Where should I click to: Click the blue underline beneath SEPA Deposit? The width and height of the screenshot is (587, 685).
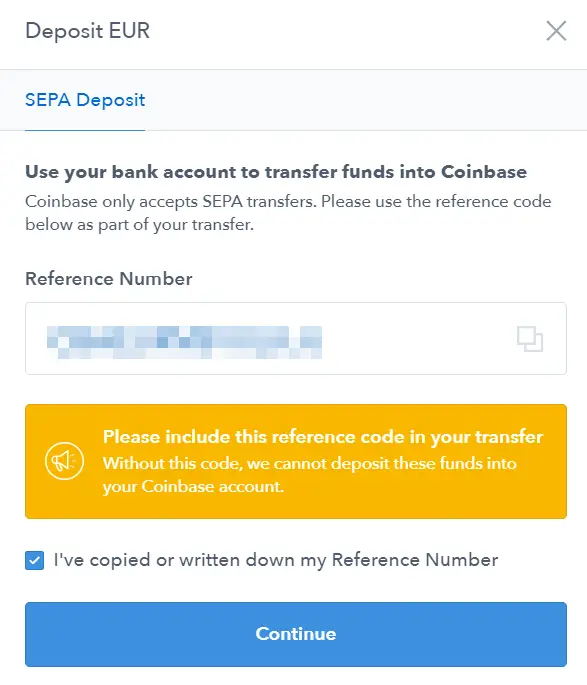click(85, 130)
